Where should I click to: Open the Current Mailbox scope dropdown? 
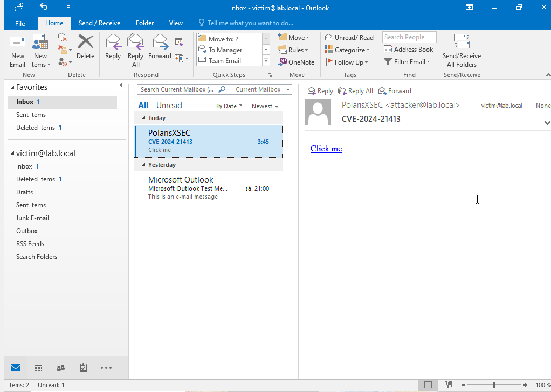point(262,89)
